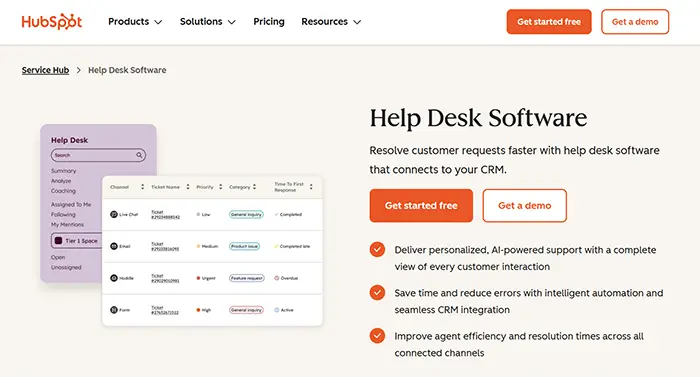Open the Unassigned tickets view
This screenshot has height=377, width=700.
[66, 267]
